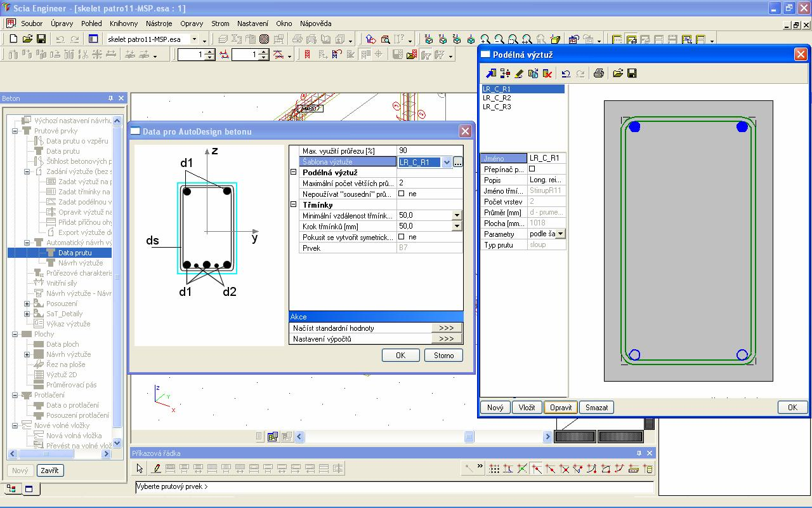Click the Scia Engineer document icon in menu bar

[x=10, y=23]
